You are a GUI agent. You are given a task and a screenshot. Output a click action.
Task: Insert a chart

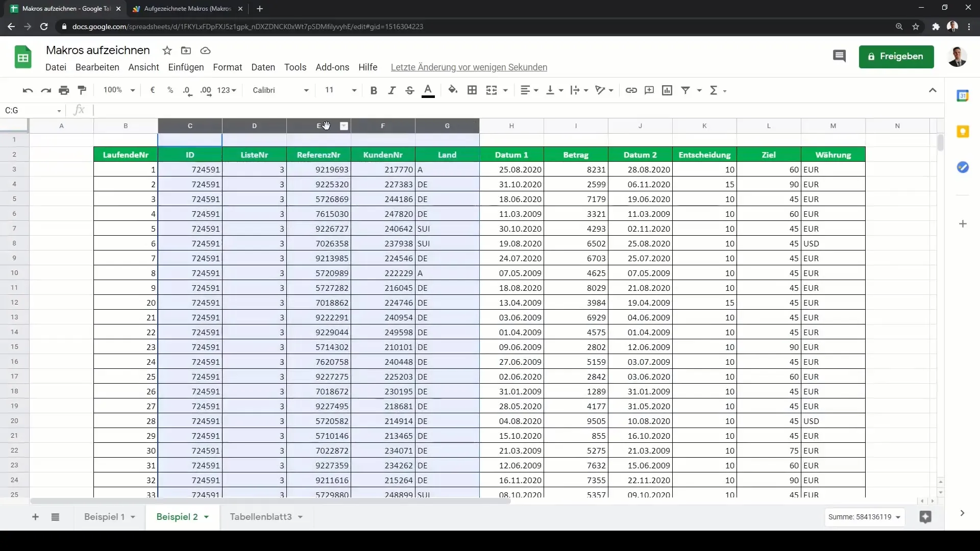667,90
